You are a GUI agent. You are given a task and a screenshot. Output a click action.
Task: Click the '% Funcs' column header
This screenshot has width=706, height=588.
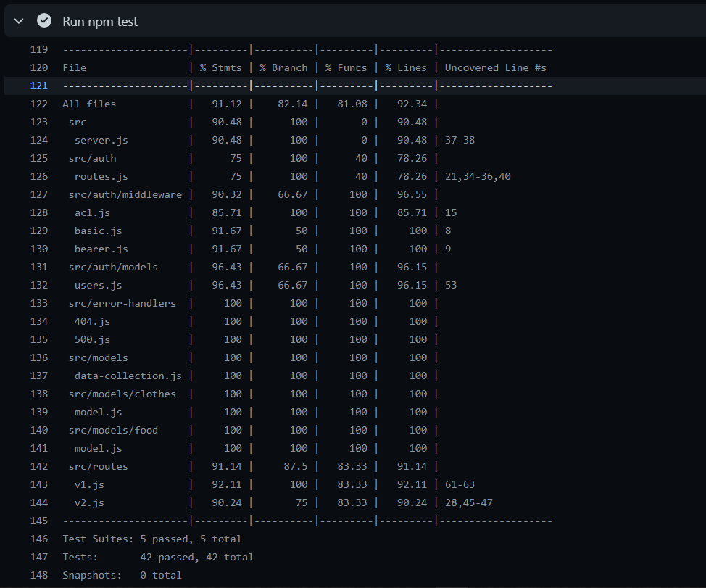346,67
